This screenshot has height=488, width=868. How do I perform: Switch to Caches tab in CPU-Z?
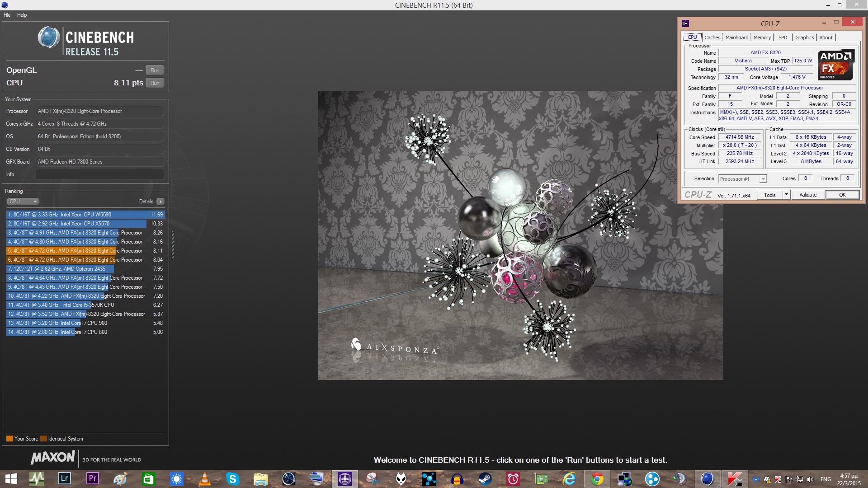[712, 38]
